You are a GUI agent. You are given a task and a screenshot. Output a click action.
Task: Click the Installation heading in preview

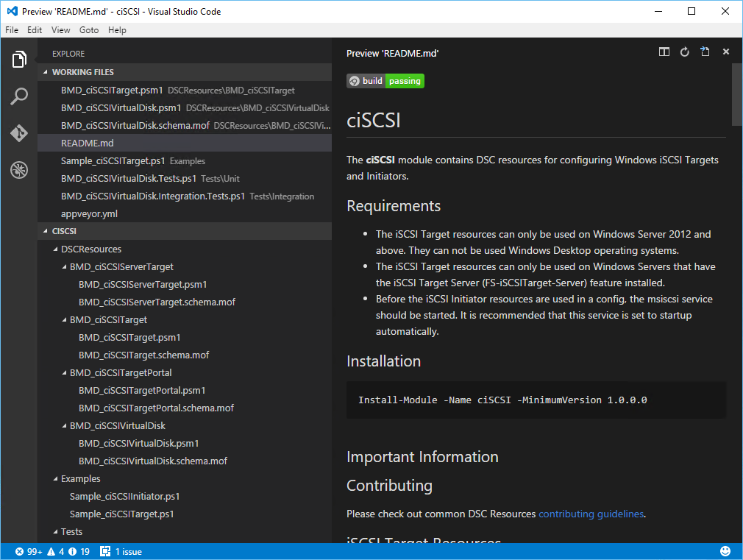pyautogui.click(x=383, y=361)
